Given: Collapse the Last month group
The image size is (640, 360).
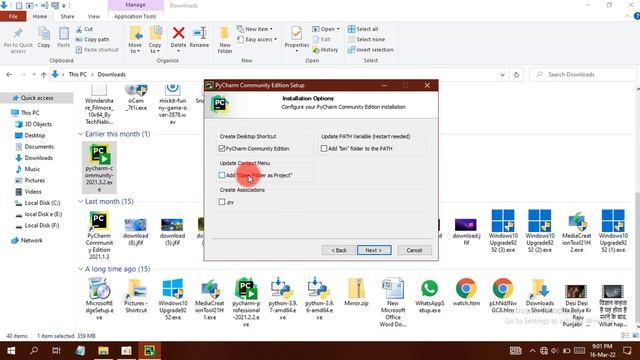Looking at the screenshot, I should [x=80, y=202].
